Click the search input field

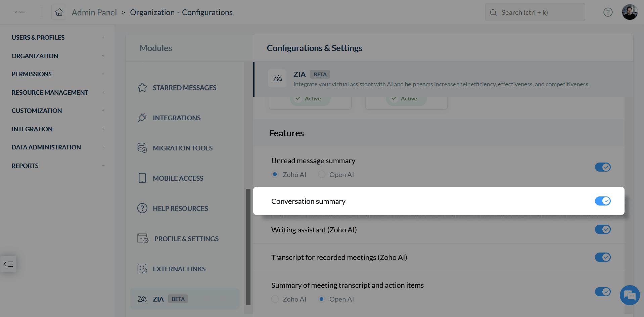pyautogui.click(x=537, y=12)
